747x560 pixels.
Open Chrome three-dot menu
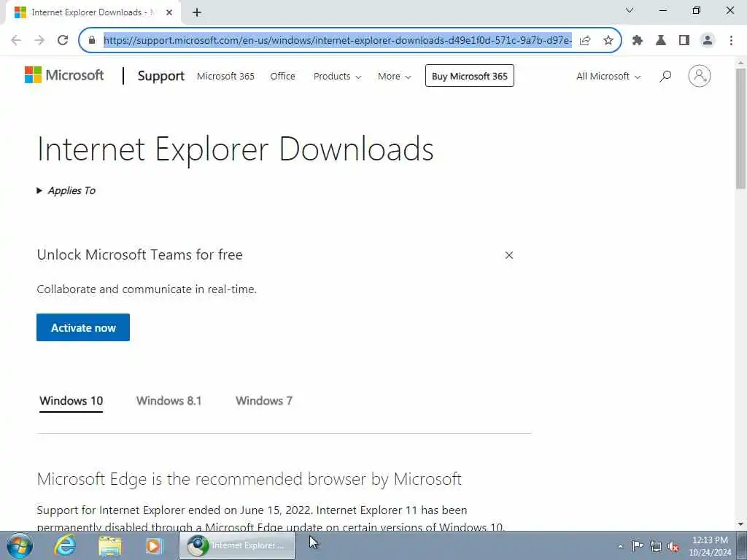pyautogui.click(x=731, y=40)
